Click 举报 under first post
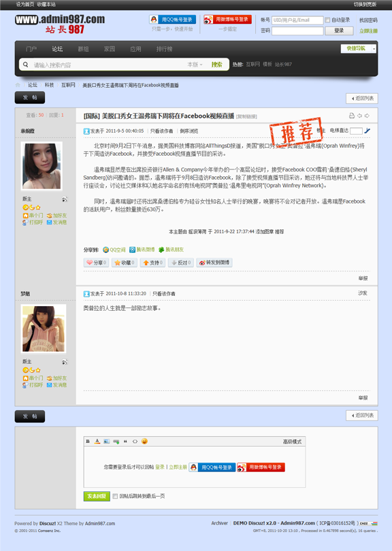 363,278
